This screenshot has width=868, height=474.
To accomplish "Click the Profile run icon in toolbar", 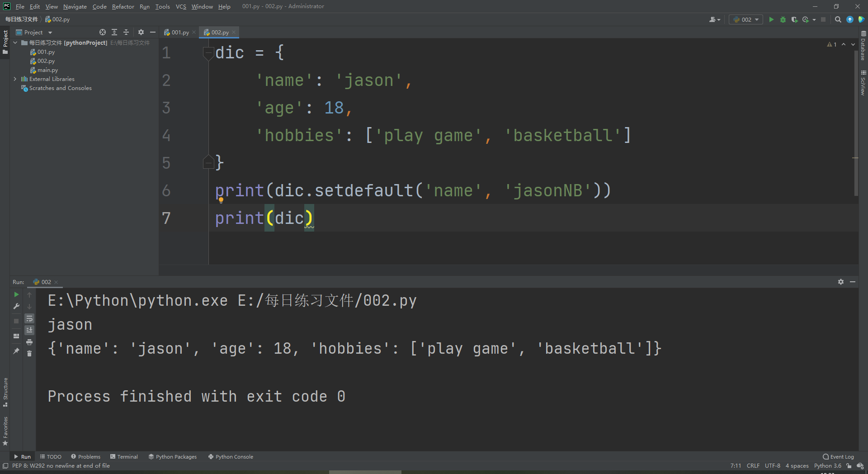I will pos(806,19).
